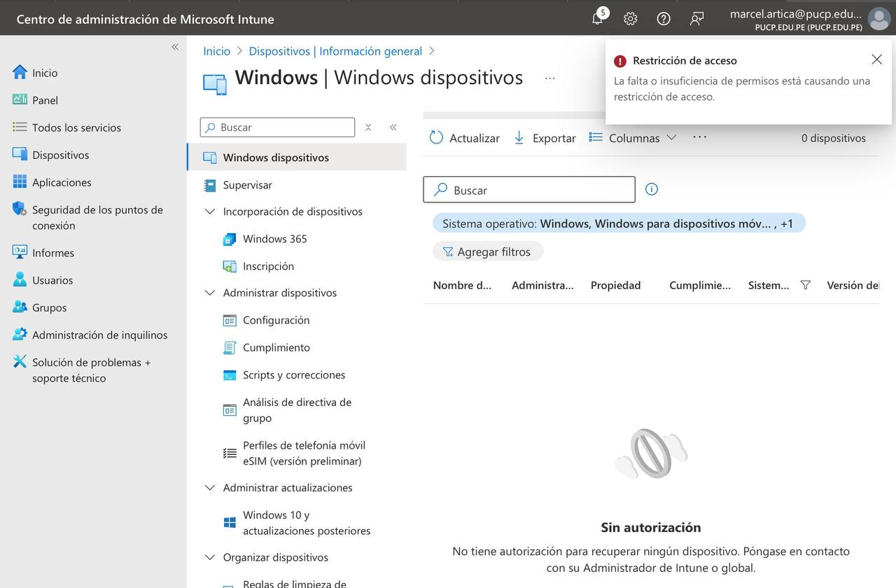Viewport: 896px width, 588px height.
Task: Collapse the main left navigation menu
Action: pyautogui.click(x=175, y=47)
